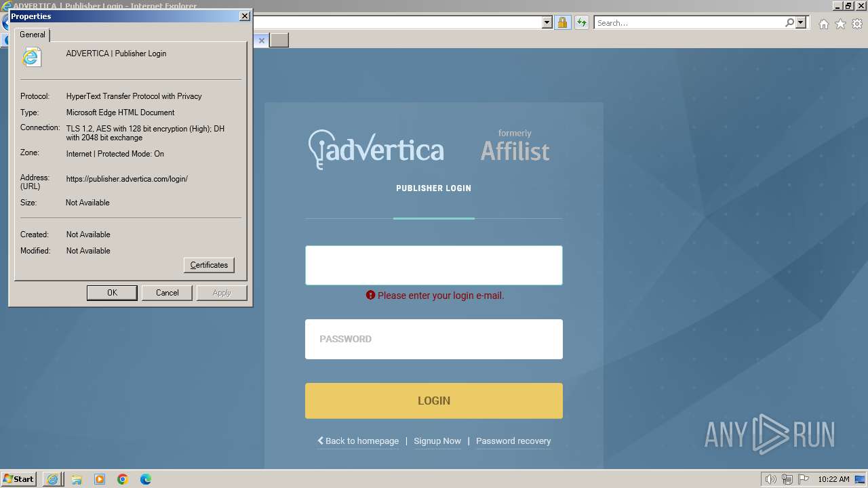The image size is (868, 488).
Task: Click the volume speaker tray icon
Action: click(x=770, y=479)
